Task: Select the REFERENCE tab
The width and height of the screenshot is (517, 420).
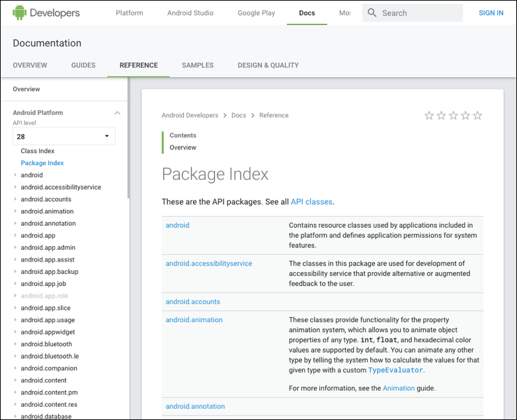Action: pyautogui.click(x=138, y=65)
